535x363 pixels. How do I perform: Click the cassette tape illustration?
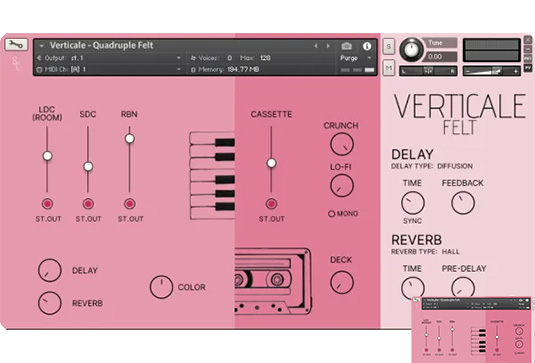pos(273,281)
